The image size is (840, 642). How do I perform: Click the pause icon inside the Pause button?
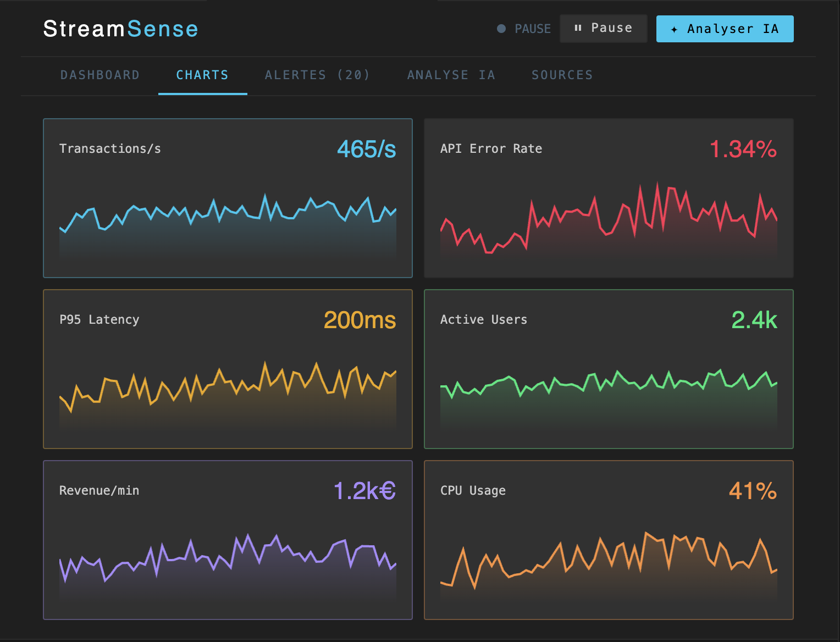pyautogui.click(x=578, y=28)
